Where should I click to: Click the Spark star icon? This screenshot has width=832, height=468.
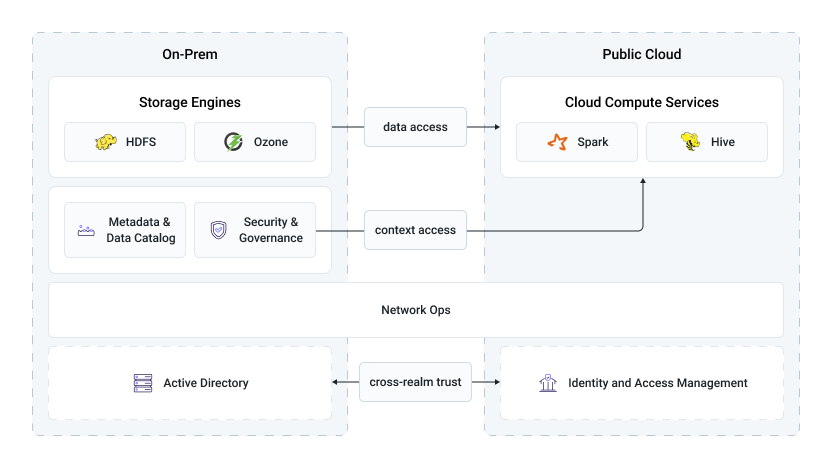point(557,142)
